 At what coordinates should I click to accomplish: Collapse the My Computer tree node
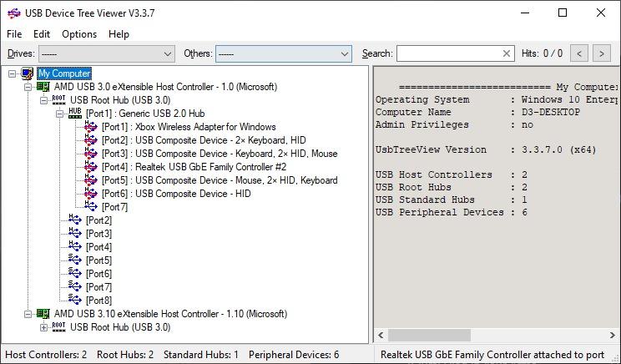13,73
